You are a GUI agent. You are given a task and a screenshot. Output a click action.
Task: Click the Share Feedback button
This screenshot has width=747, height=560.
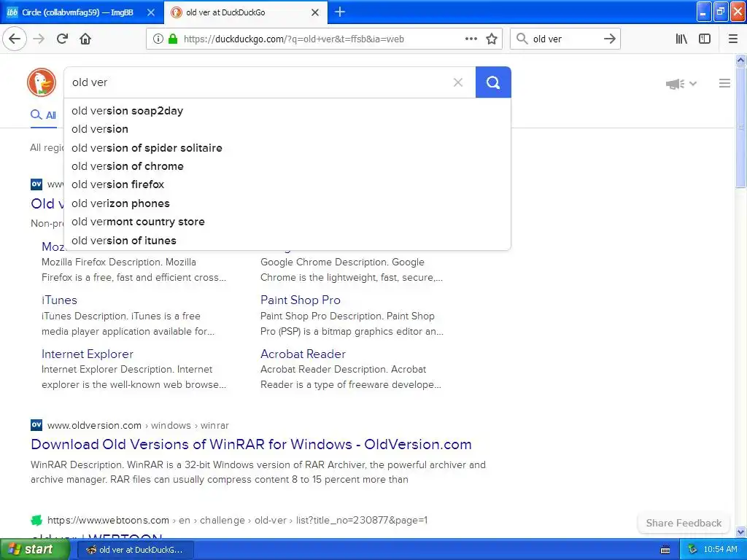click(684, 523)
